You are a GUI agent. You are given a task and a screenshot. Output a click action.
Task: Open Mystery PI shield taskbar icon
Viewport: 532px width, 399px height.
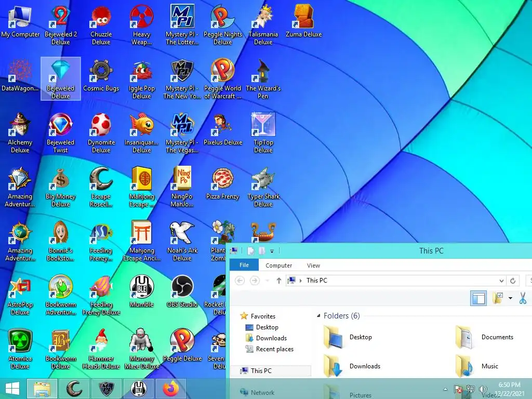106,389
